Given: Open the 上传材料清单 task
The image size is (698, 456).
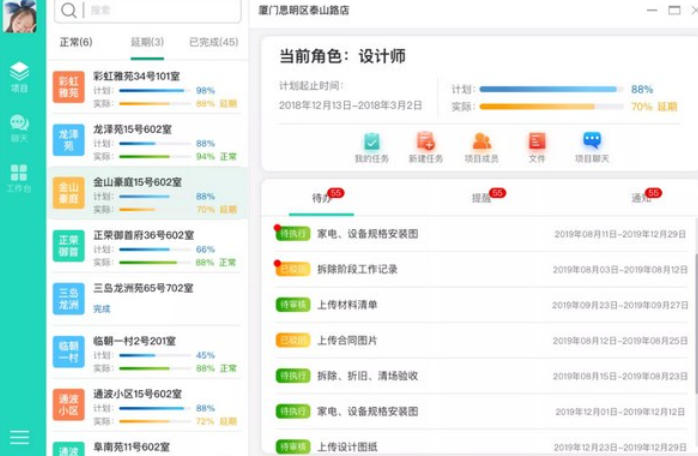Looking at the screenshot, I should (347, 305).
